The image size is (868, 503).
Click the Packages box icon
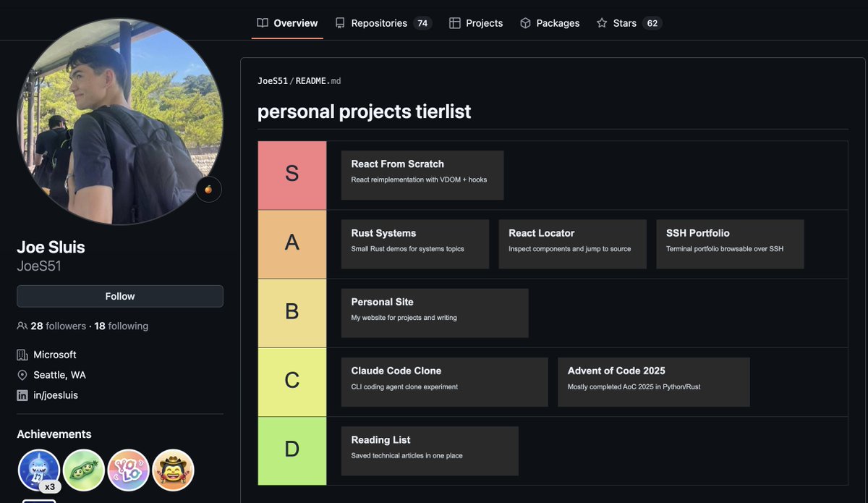[525, 23]
